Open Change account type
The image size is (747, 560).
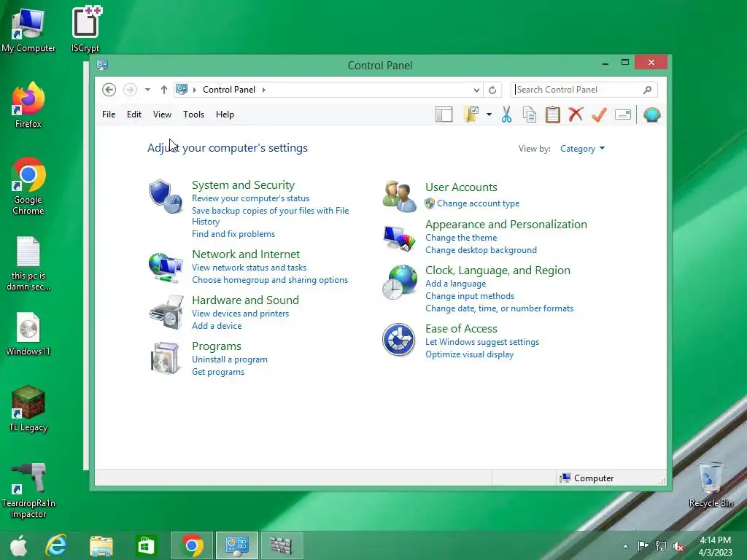479,203
